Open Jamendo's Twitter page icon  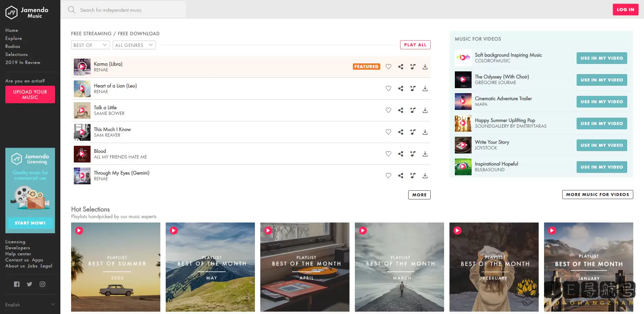(x=30, y=284)
